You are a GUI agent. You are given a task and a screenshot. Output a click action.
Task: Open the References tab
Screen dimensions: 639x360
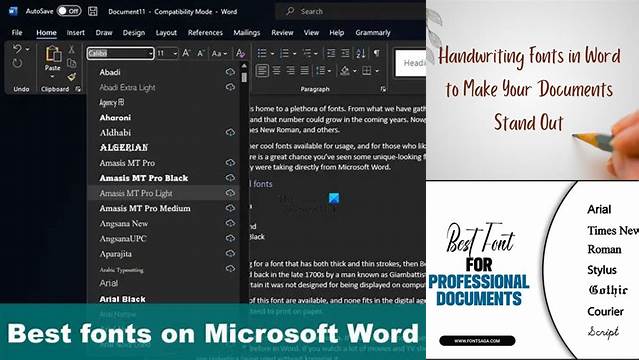[x=205, y=33]
